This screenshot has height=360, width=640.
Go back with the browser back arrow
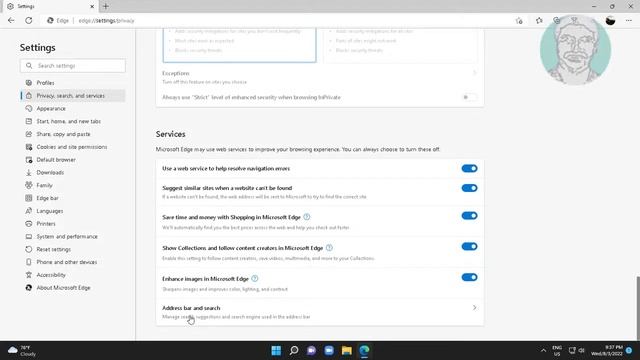pos(11,20)
